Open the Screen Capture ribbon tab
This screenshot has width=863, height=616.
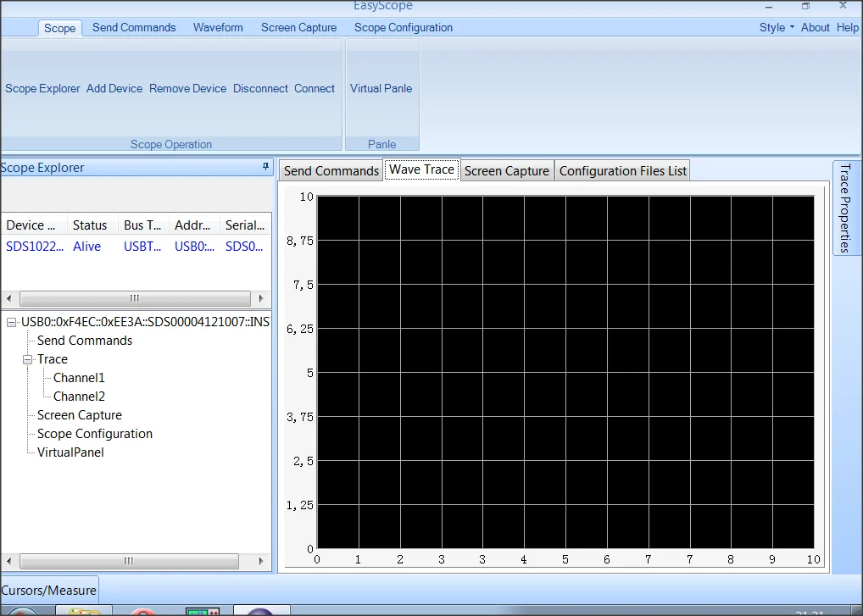point(298,27)
